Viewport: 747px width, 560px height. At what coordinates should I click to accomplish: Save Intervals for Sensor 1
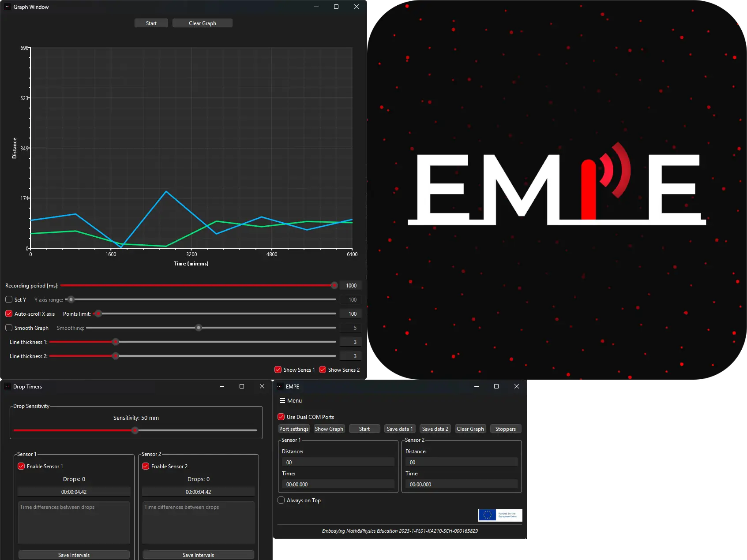point(74,555)
